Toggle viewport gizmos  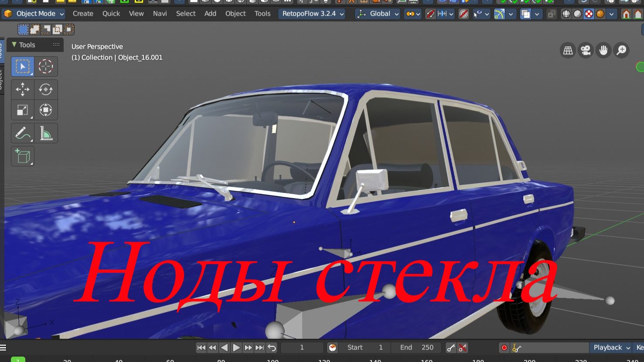point(499,14)
